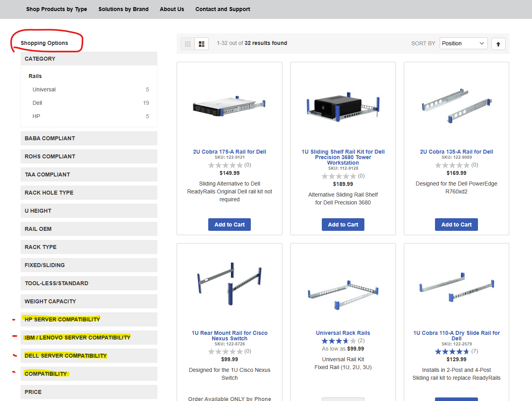This screenshot has width=532, height=401.
Task: Expand the CATEGORY filter section
Action: coord(89,59)
